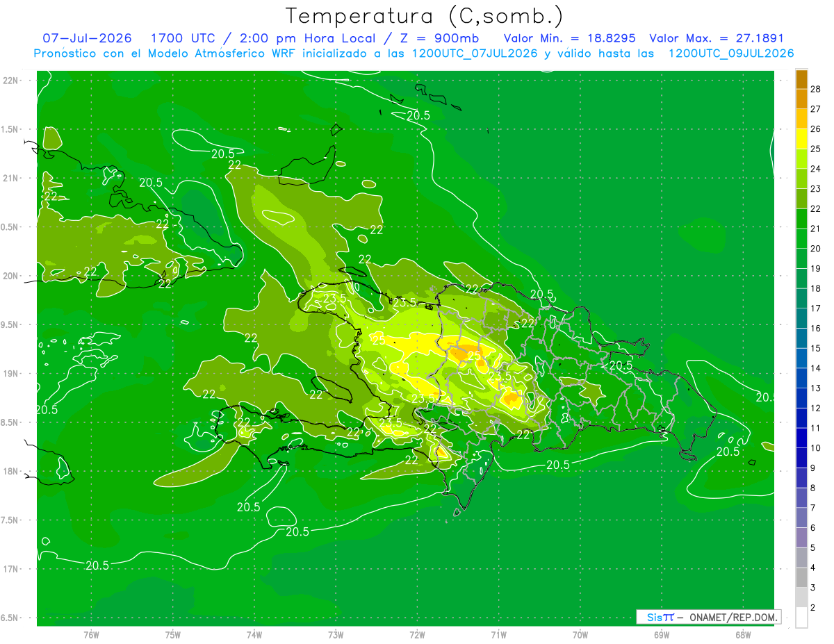This screenshot has height=644, width=834.
Task: Click the "21N" latitude axis label
Action: tap(10, 178)
